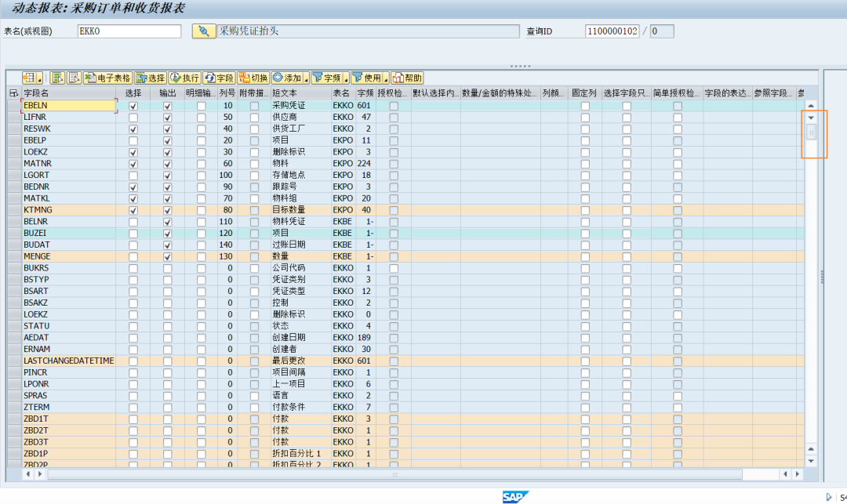Select the LASTCHANGEDATETIME field name cell
This screenshot has width=847, height=504.
click(68, 361)
